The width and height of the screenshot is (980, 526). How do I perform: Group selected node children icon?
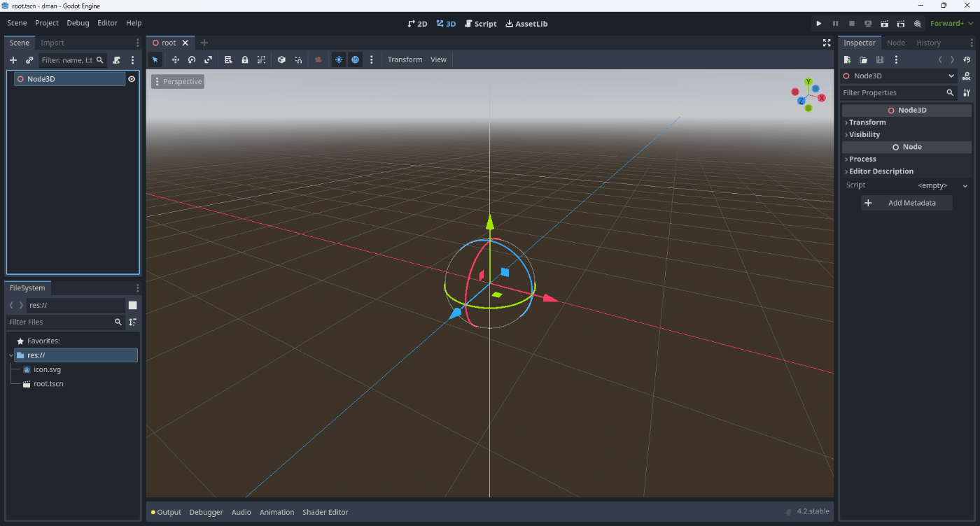[x=261, y=59]
